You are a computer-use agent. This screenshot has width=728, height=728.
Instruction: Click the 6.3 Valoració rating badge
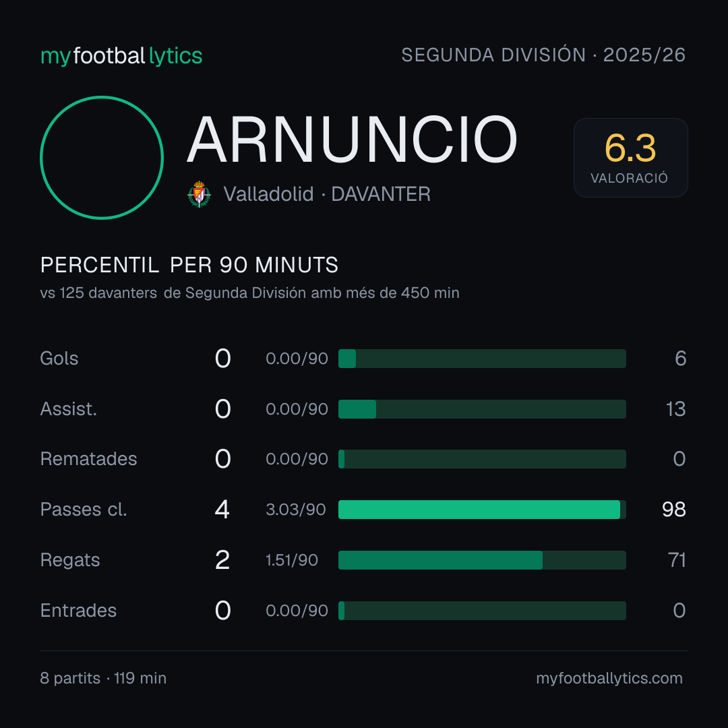click(x=630, y=158)
